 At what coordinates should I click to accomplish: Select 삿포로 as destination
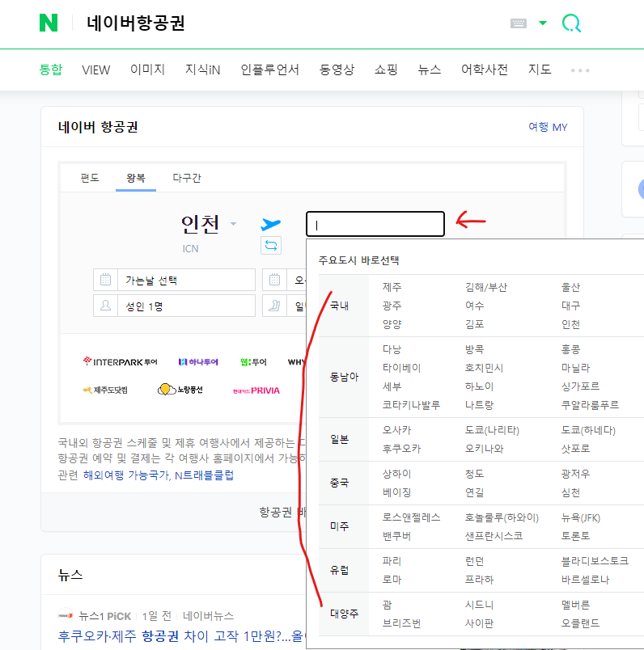pyautogui.click(x=575, y=449)
